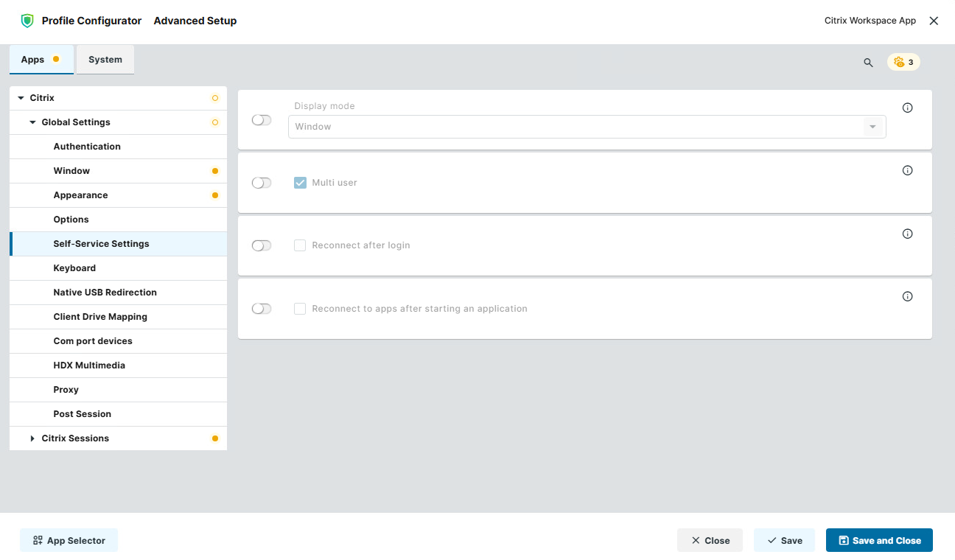Show info for the Multi user setting
The width and height of the screenshot is (955, 560).
point(908,170)
